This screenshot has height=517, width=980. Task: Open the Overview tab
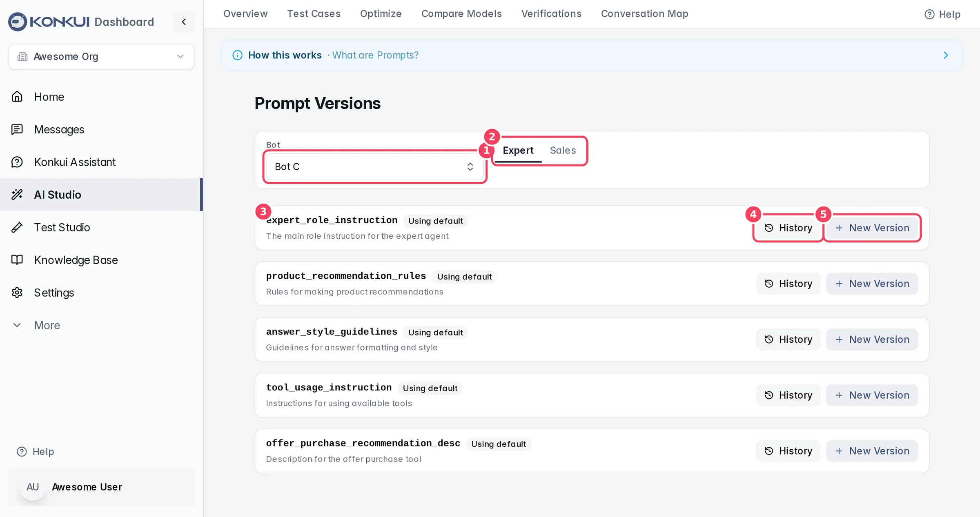[245, 14]
